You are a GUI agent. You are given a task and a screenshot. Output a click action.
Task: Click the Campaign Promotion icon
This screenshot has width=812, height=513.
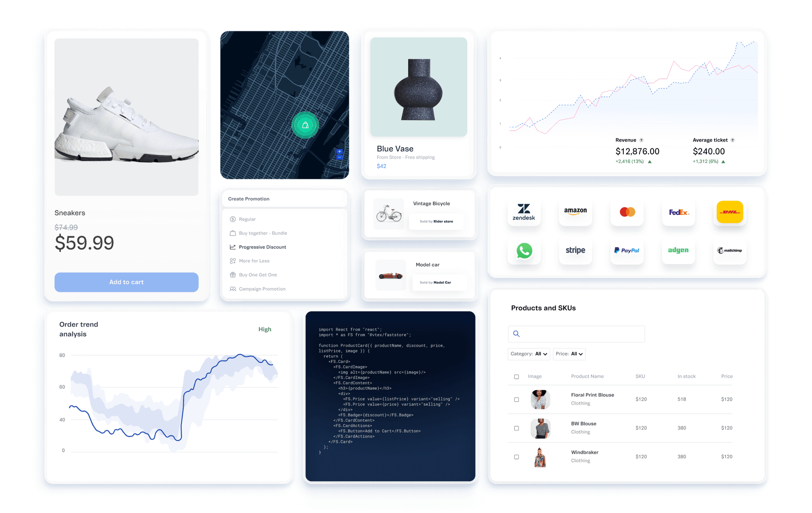[232, 289]
